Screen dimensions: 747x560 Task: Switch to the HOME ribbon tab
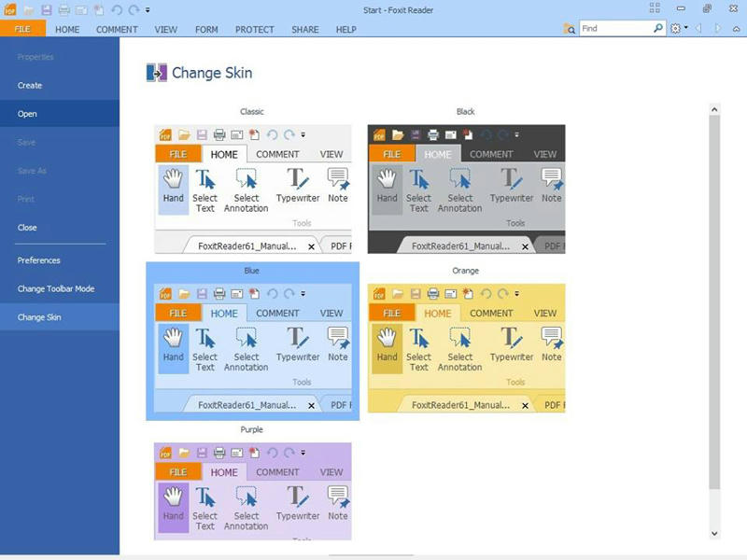tap(67, 30)
